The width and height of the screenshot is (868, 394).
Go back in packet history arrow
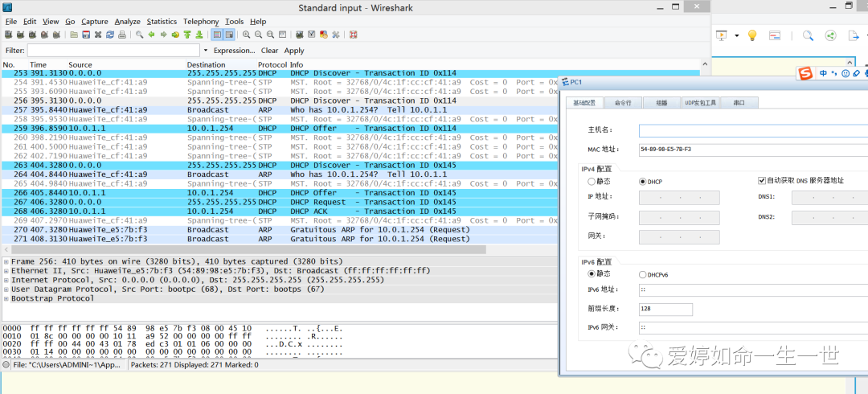(152, 35)
